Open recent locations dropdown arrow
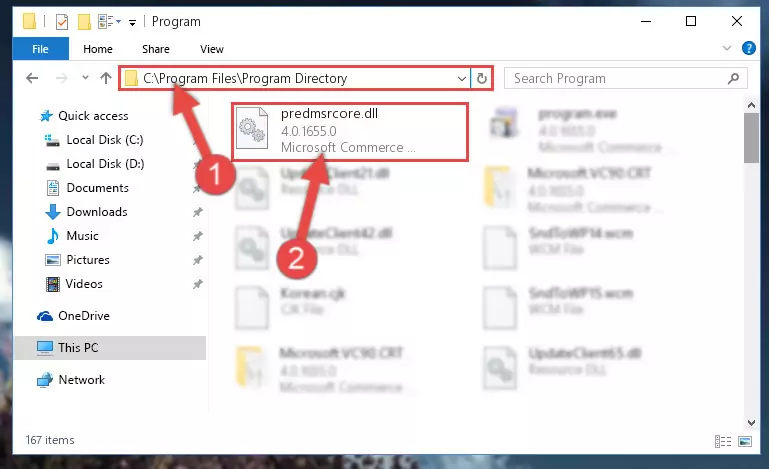The image size is (769, 469). point(85,78)
